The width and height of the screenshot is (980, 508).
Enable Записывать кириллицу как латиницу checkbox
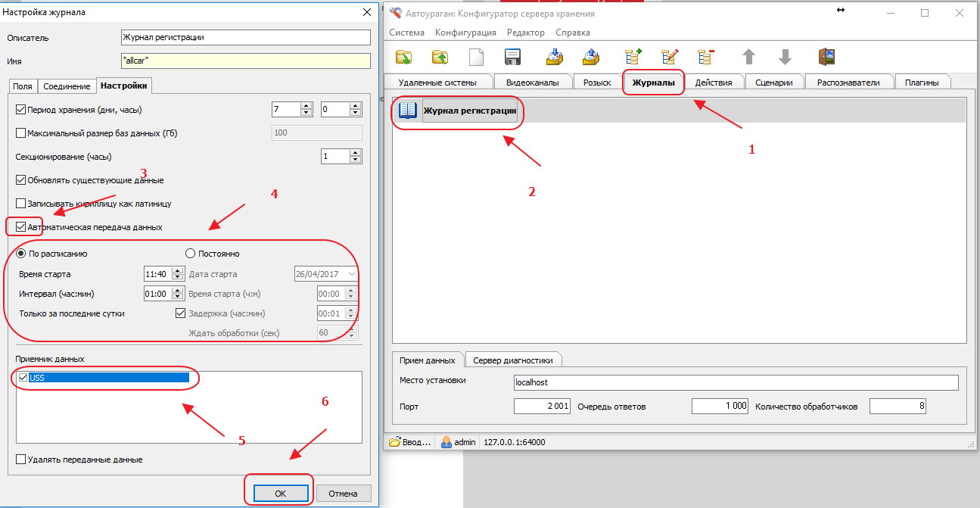click(x=20, y=204)
